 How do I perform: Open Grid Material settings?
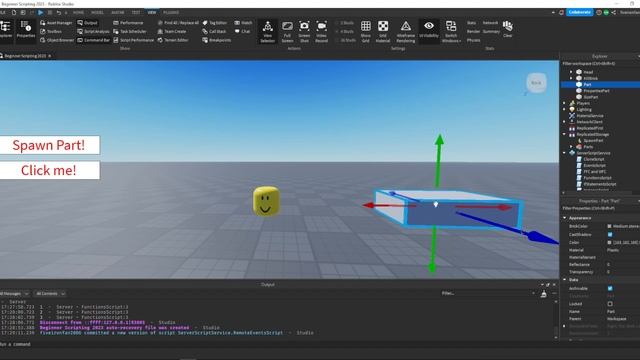click(x=383, y=31)
